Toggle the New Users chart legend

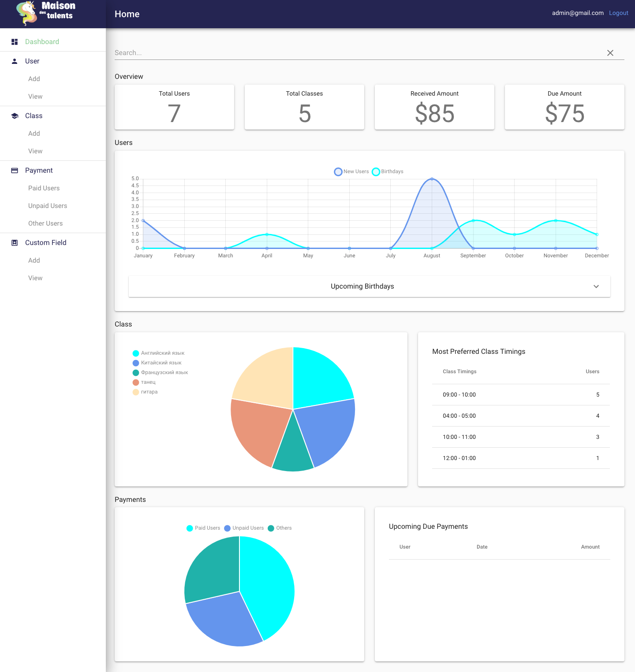pos(351,172)
